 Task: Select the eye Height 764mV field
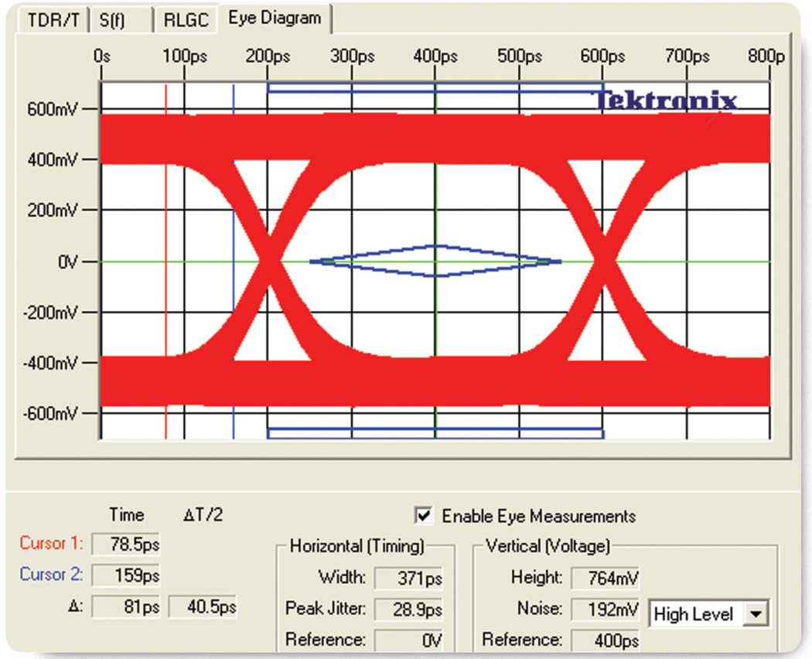[606, 578]
